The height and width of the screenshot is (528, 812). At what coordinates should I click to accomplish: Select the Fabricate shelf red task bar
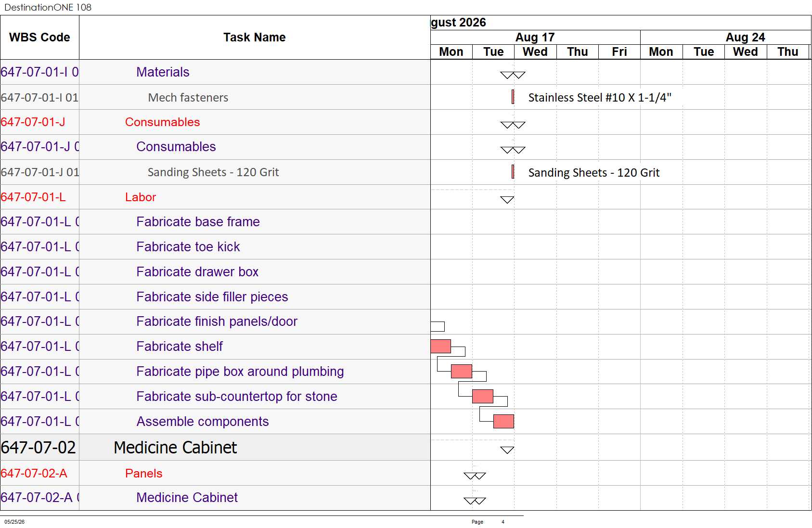tap(440, 346)
